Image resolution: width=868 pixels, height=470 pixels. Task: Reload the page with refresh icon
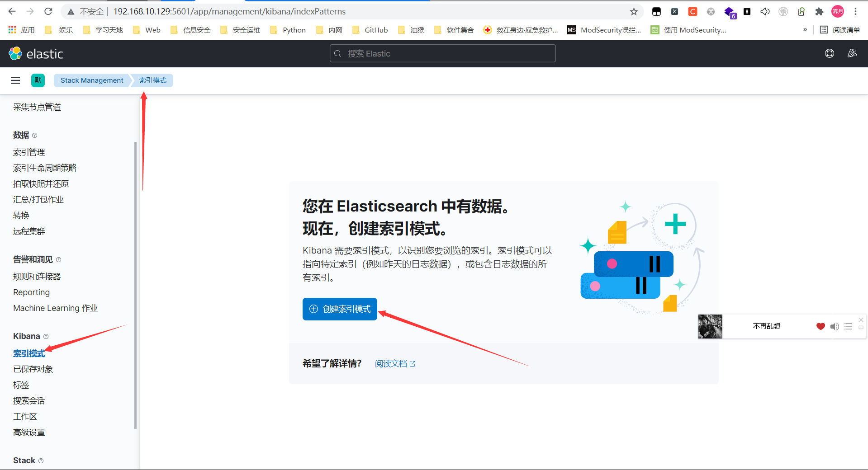click(48, 12)
